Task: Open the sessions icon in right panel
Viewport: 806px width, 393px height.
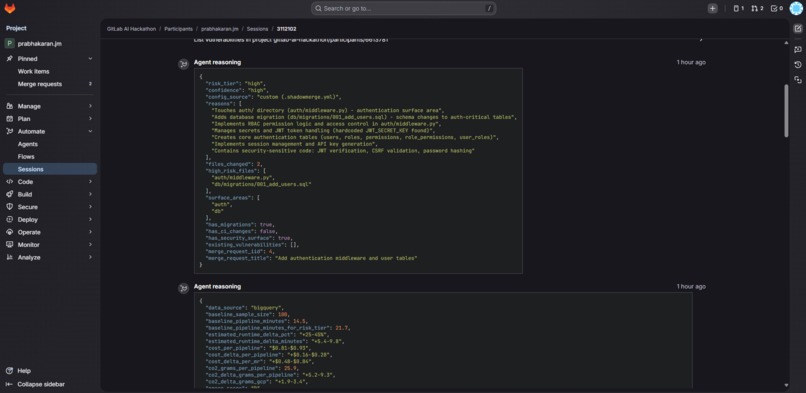Action: point(798,80)
